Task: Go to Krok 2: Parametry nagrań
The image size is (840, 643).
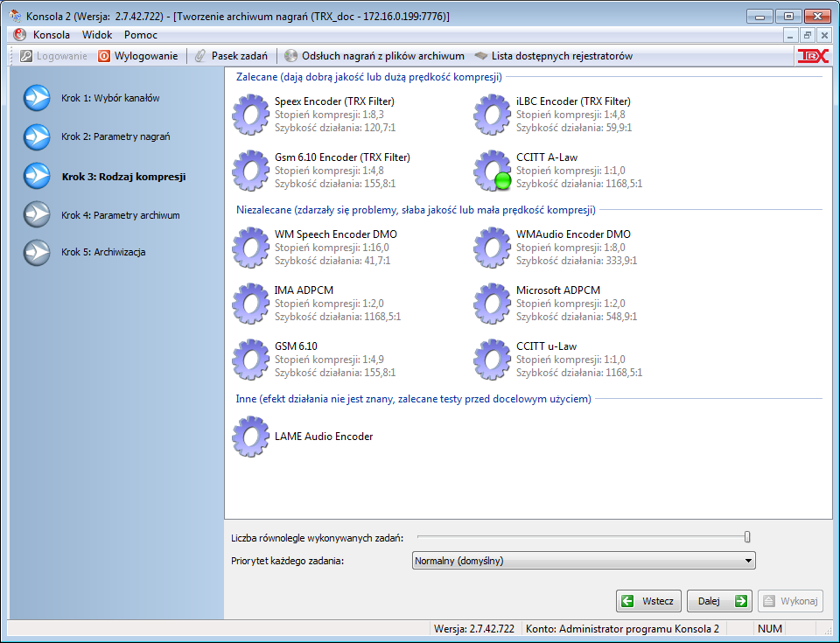Action: click(115, 136)
